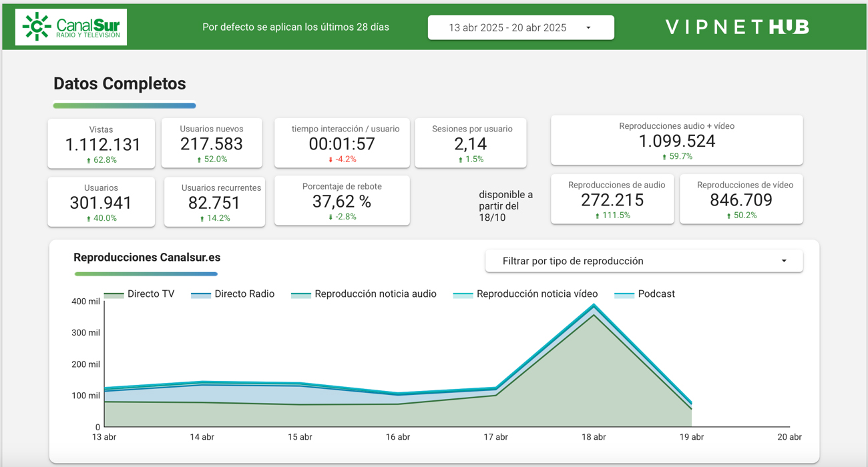Click the Porcentaje de rebote card
The image size is (868, 467).
pos(342,201)
